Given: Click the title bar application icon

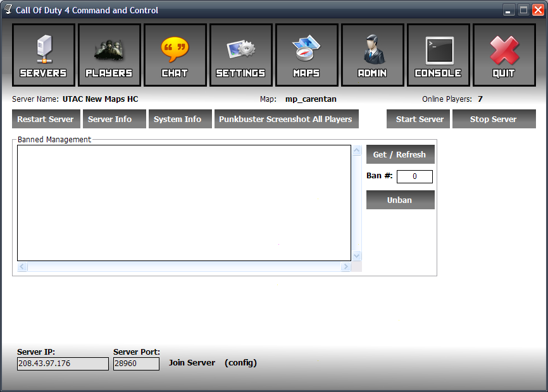Looking at the screenshot, I should pos(8,9).
